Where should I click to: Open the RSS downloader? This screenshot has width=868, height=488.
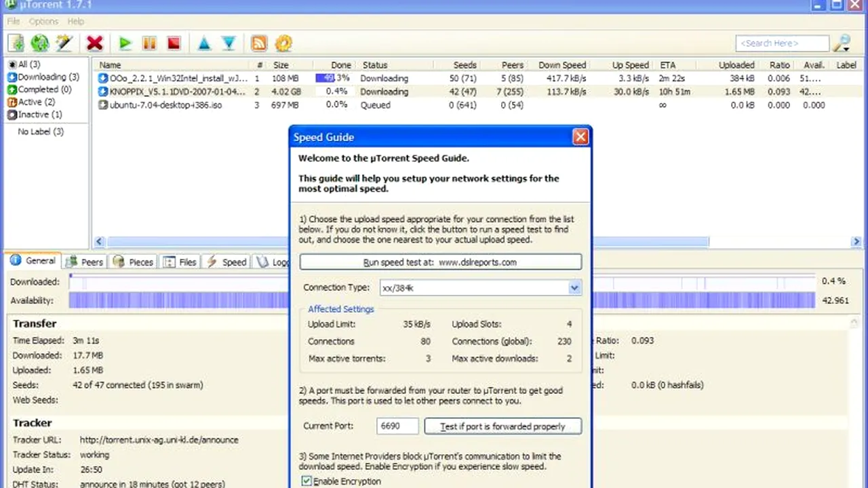click(259, 43)
